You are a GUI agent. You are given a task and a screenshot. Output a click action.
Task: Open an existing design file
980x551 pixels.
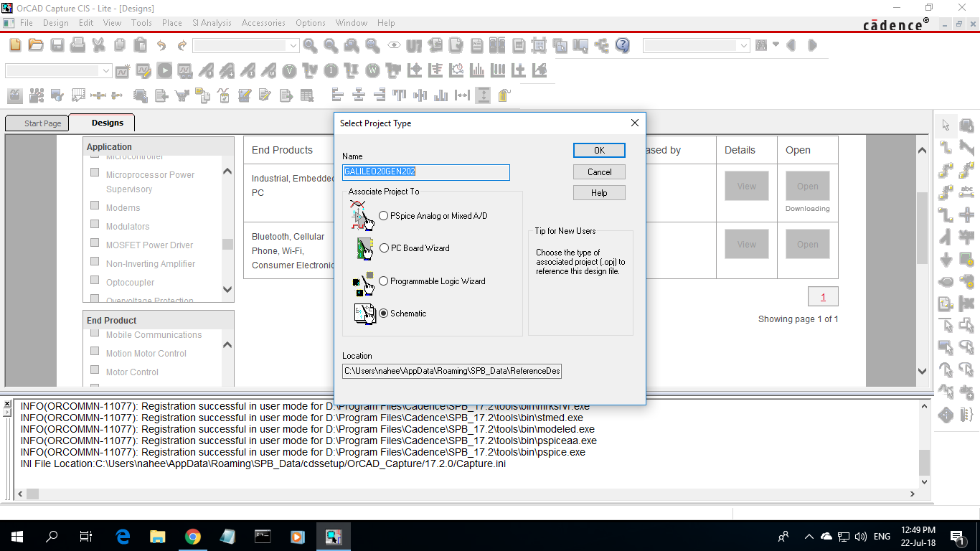tap(36, 44)
